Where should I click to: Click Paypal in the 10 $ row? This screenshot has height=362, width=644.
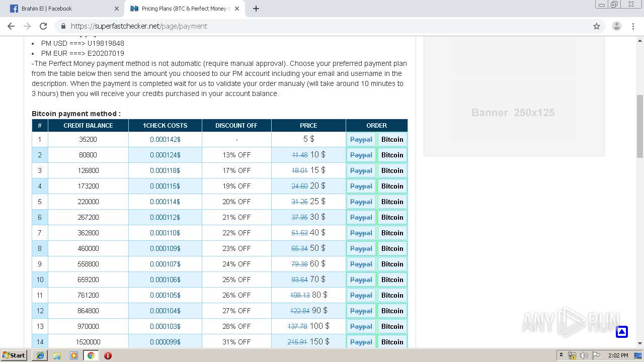click(361, 155)
